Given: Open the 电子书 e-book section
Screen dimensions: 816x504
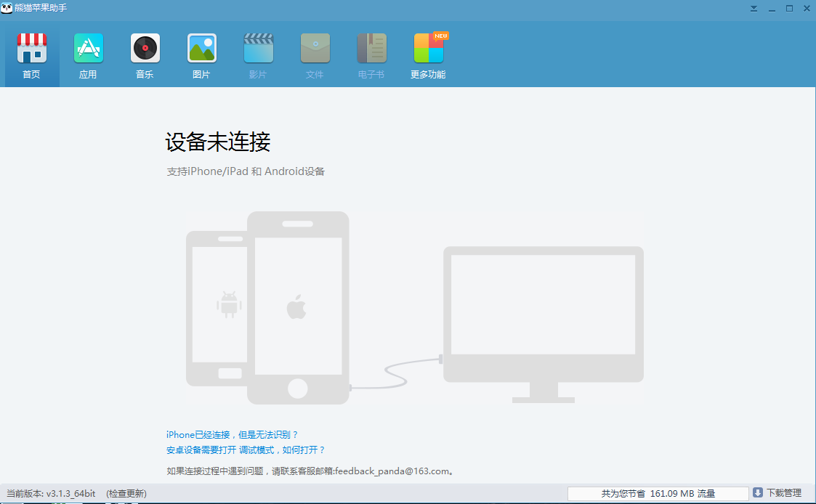Looking at the screenshot, I should (371, 49).
